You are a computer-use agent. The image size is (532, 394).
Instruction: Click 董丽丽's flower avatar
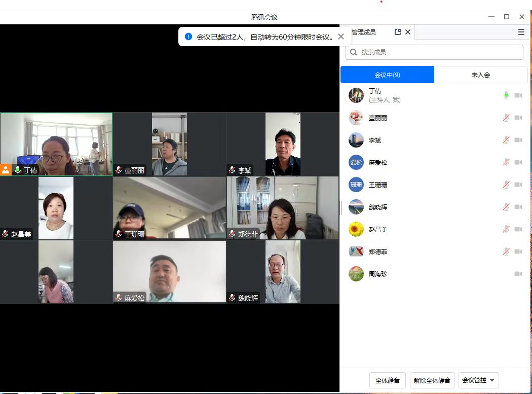(356, 118)
